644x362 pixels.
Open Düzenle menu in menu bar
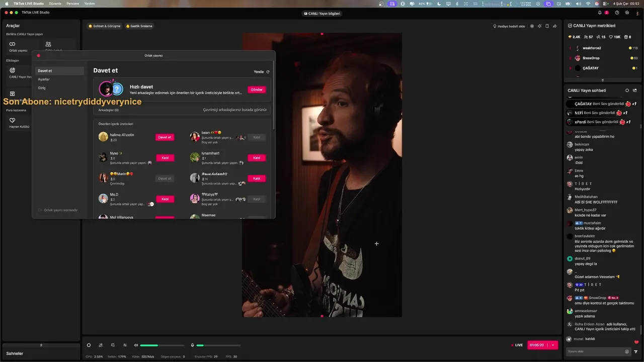pos(55,4)
